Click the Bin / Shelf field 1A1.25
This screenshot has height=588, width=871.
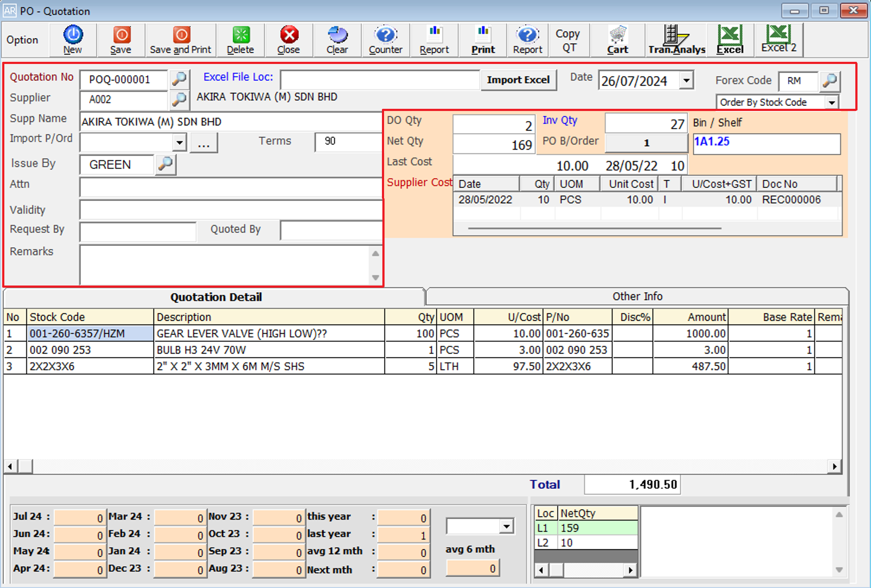pos(766,144)
